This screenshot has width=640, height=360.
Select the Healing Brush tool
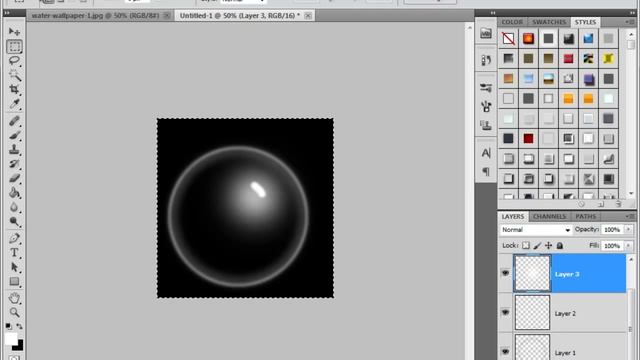pos(14,121)
